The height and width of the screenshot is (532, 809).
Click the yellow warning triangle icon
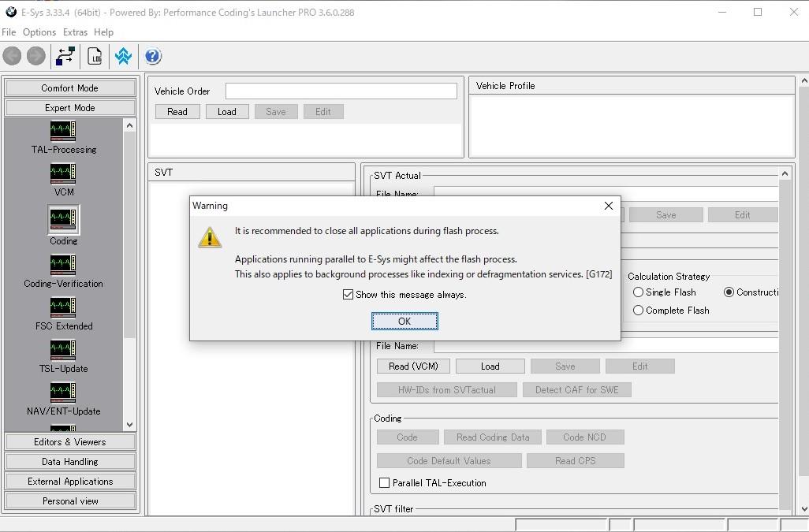click(210, 238)
